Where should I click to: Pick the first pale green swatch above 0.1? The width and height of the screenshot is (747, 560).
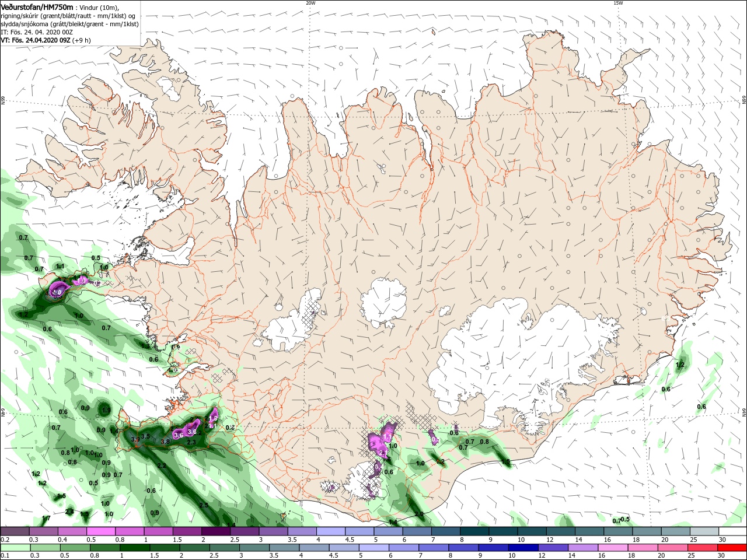tap(15, 548)
